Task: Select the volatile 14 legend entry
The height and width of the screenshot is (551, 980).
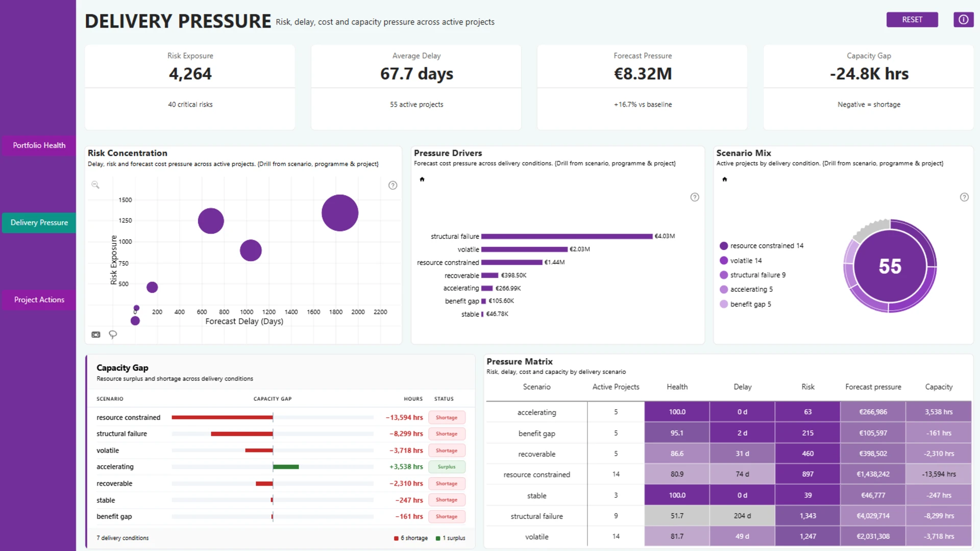Action: (x=741, y=261)
